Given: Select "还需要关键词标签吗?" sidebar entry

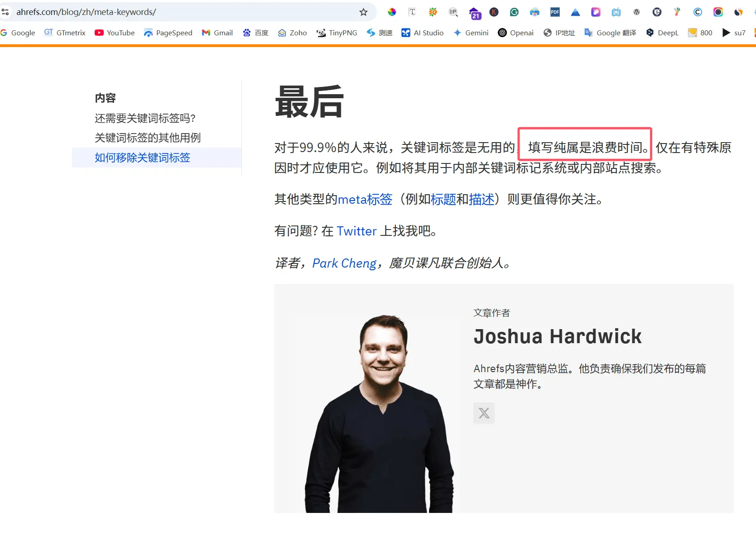Looking at the screenshot, I should [145, 118].
